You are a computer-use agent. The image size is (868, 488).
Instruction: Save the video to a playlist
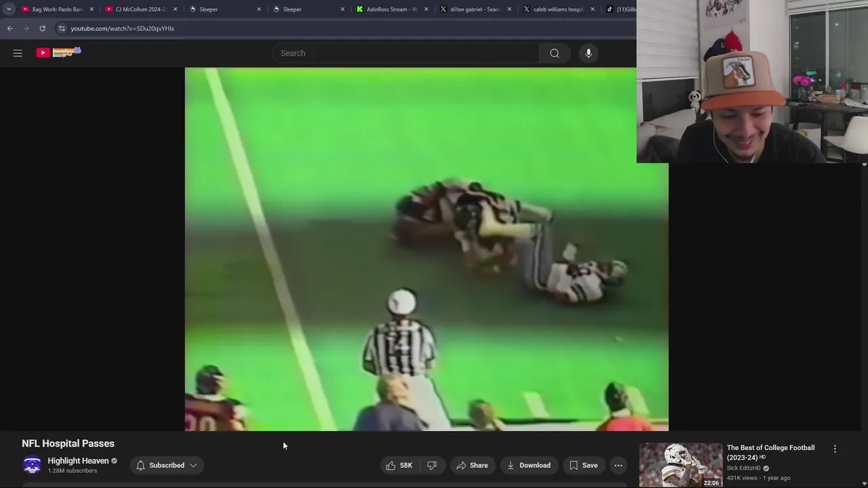(x=583, y=465)
